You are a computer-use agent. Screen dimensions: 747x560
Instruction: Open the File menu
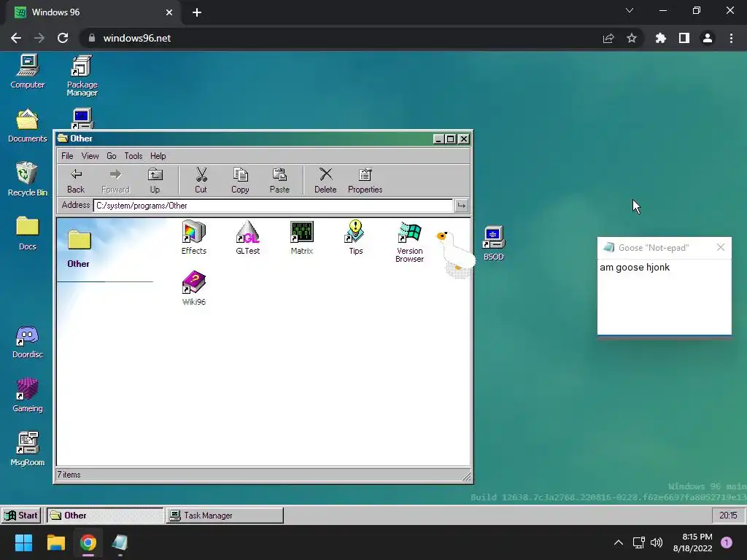pos(67,156)
